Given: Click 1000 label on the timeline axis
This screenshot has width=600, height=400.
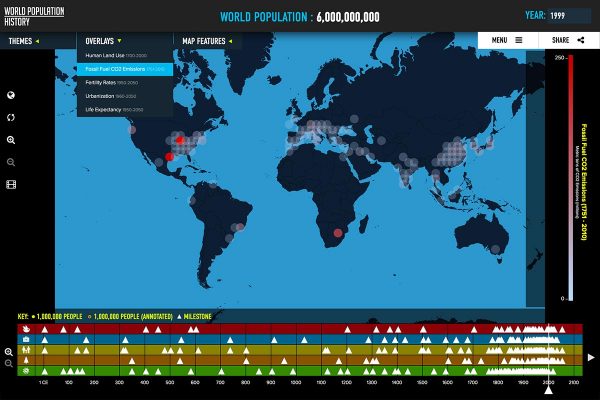Looking at the screenshot, I should pyautogui.click(x=296, y=382).
